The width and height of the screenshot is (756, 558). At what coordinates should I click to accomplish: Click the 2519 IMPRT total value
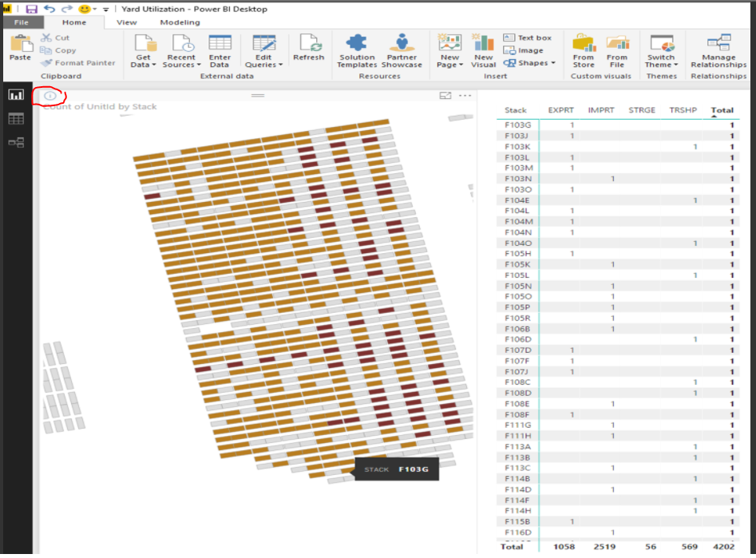coord(604,547)
